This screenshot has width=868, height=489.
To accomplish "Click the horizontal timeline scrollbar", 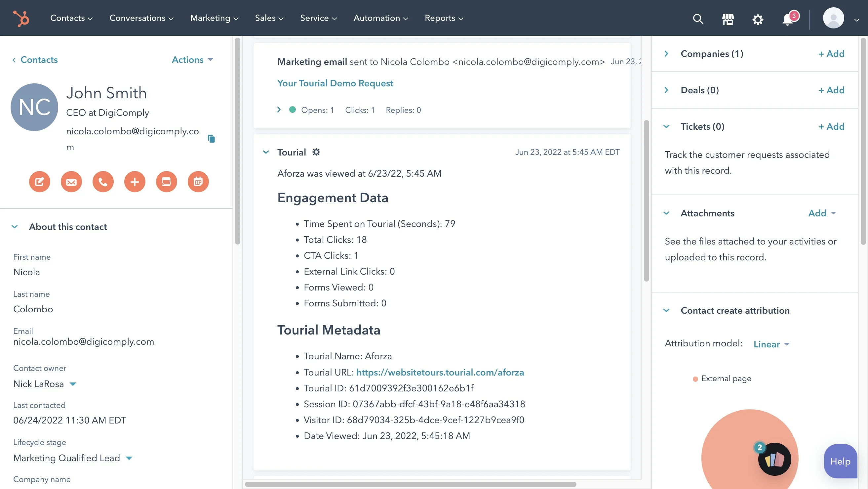I will (411, 484).
